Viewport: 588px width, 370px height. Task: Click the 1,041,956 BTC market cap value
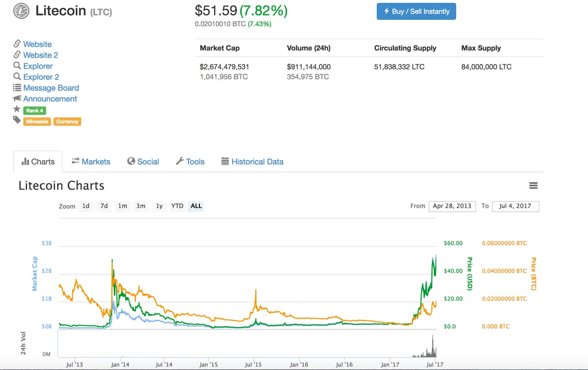[x=224, y=77]
